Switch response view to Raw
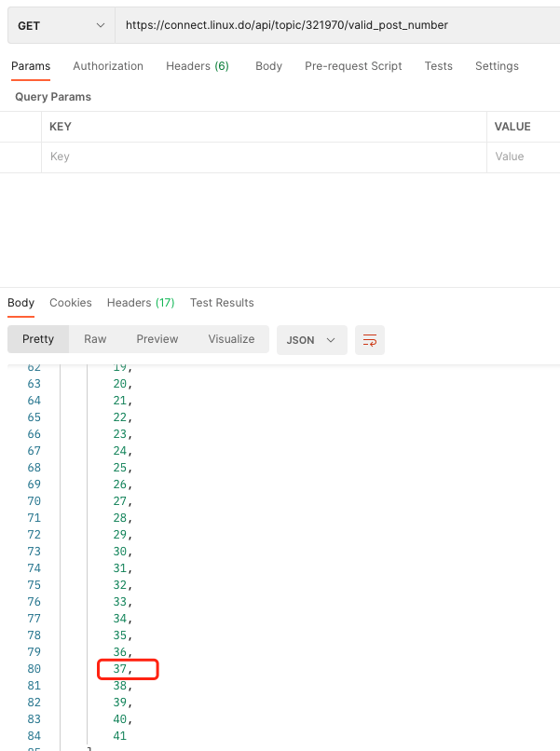Image resolution: width=560 pixels, height=751 pixels. (x=95, y=339)
